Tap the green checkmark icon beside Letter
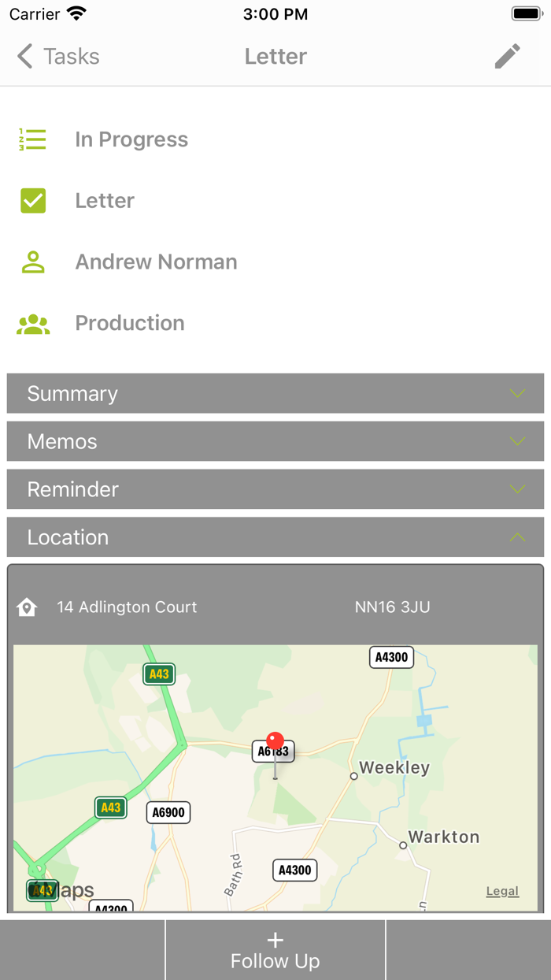The height and width of the screenshot is (980, 551). pos(31,200)
